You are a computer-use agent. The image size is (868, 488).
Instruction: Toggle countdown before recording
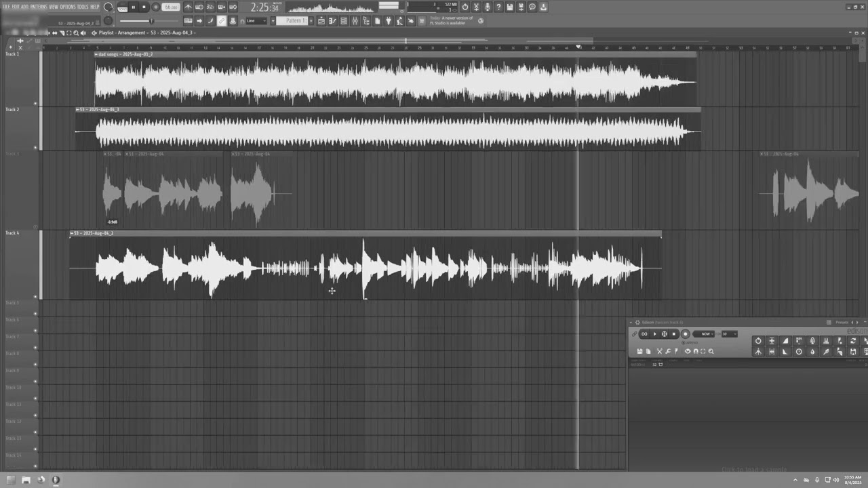pos(210,7)
